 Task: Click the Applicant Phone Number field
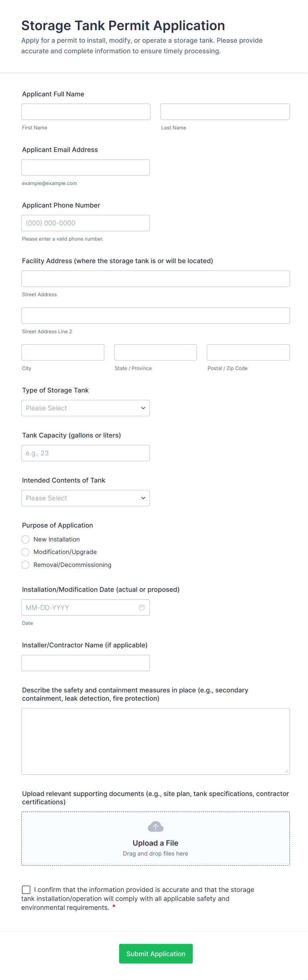coord(85,223)
